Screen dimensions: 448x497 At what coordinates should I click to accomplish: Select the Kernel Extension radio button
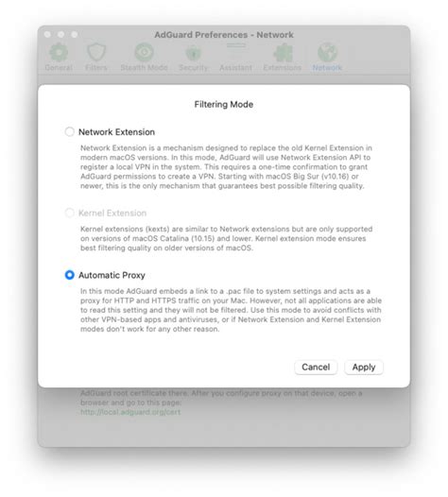(x=69, y=213)
